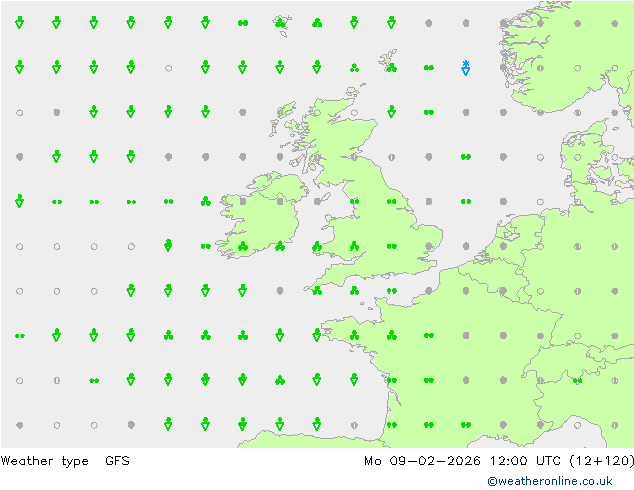Click the '12:00 UTC' time label
The width and height of the screenshot is (634, 490).
click(x=525, y=460)
